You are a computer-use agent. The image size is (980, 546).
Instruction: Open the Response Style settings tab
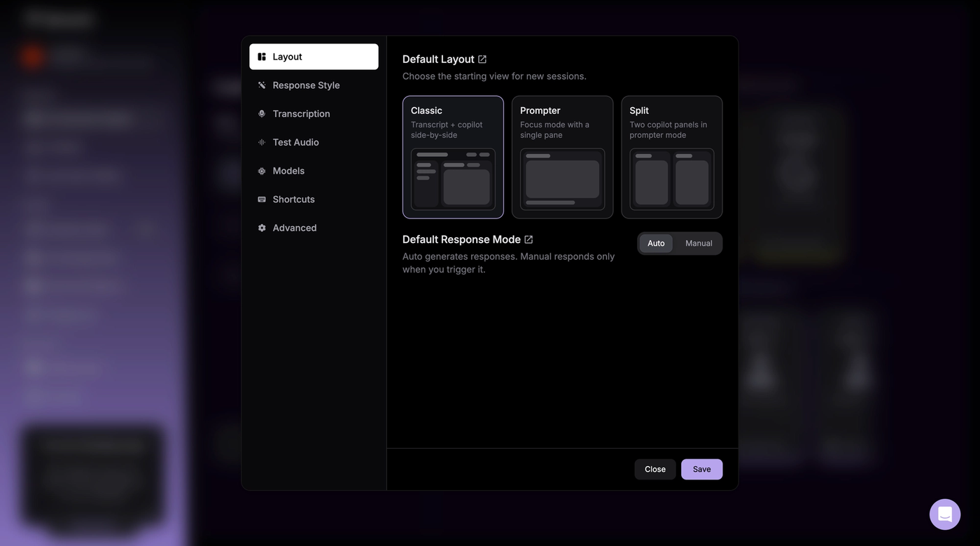(x=314, y=85)
